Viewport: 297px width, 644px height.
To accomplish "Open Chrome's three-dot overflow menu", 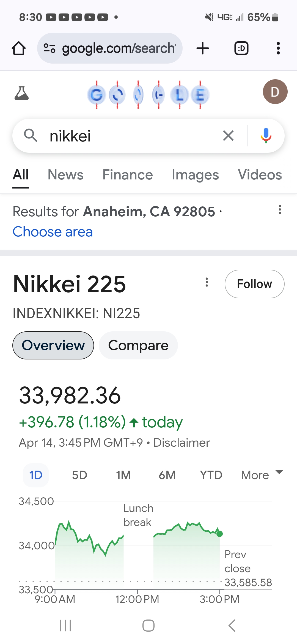I will [x=278, y=48].
